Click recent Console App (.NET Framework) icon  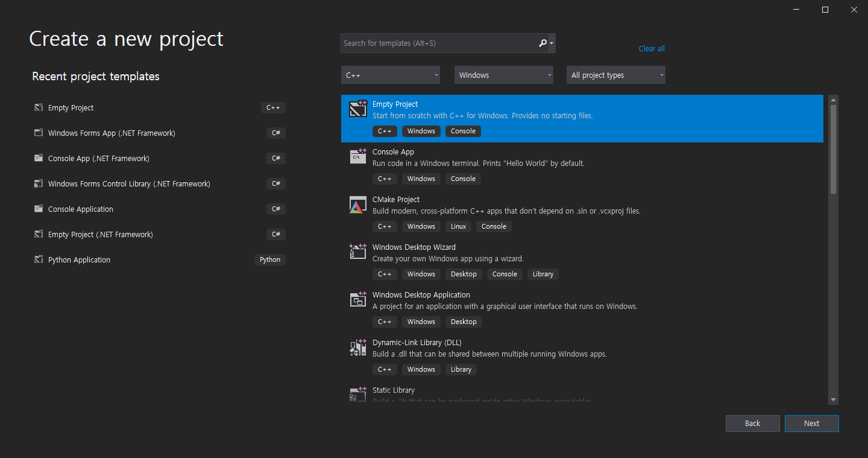[x=39, y=158]
